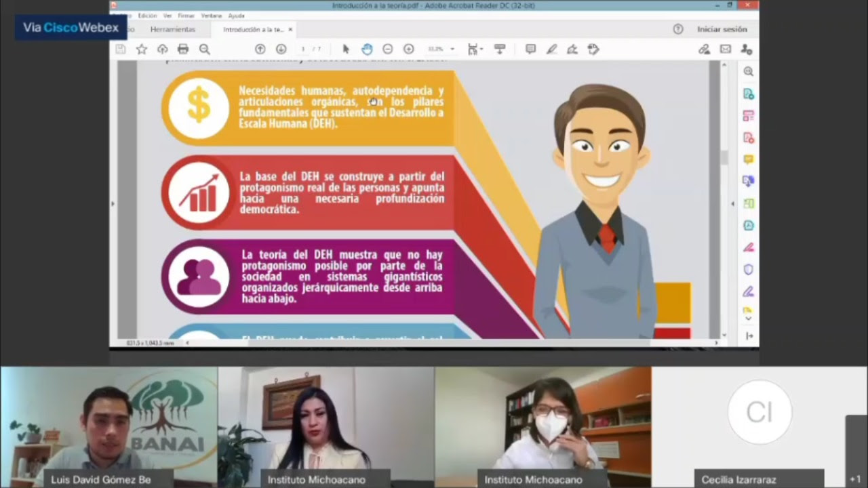Open the Edición menu
The image size is (868, 488).
(147, 16)
